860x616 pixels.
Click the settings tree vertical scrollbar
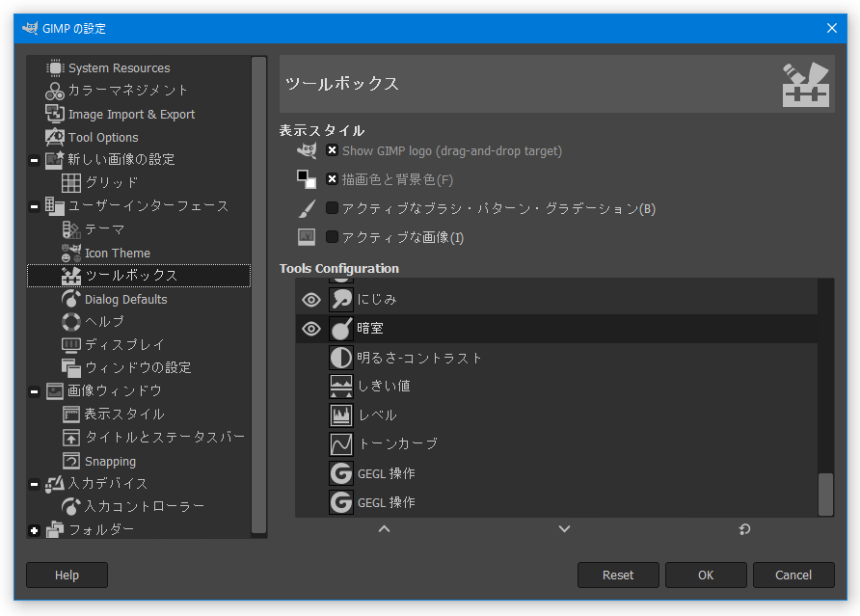259,295
